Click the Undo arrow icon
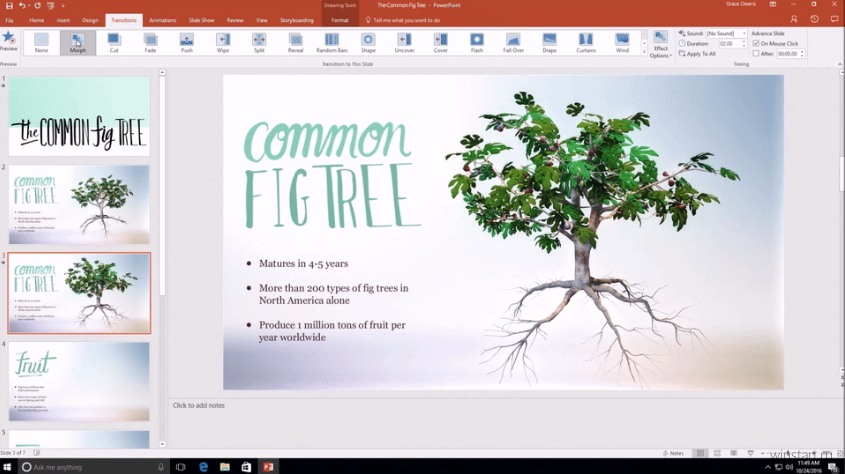The image size is (845, 474). pos(22,5)
